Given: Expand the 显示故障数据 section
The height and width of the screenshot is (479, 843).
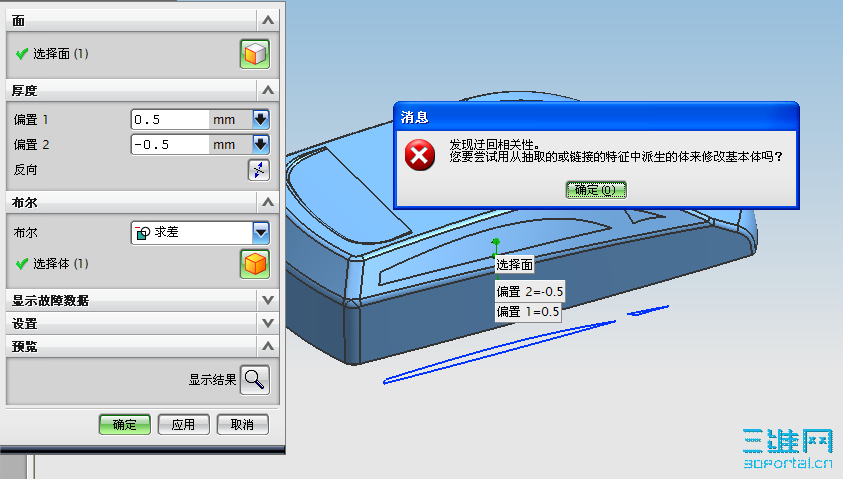Looking at the screenshot, I should point(268,300).
